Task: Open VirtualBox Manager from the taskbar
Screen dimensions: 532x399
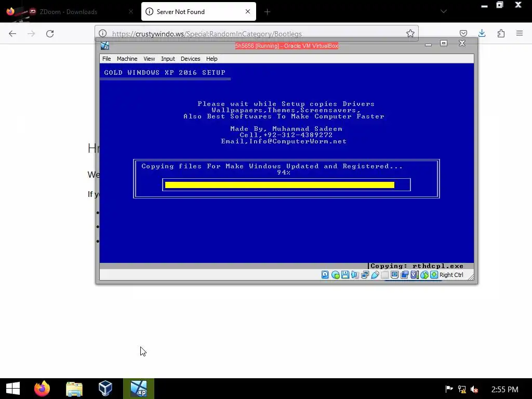Action: (105, 389)
